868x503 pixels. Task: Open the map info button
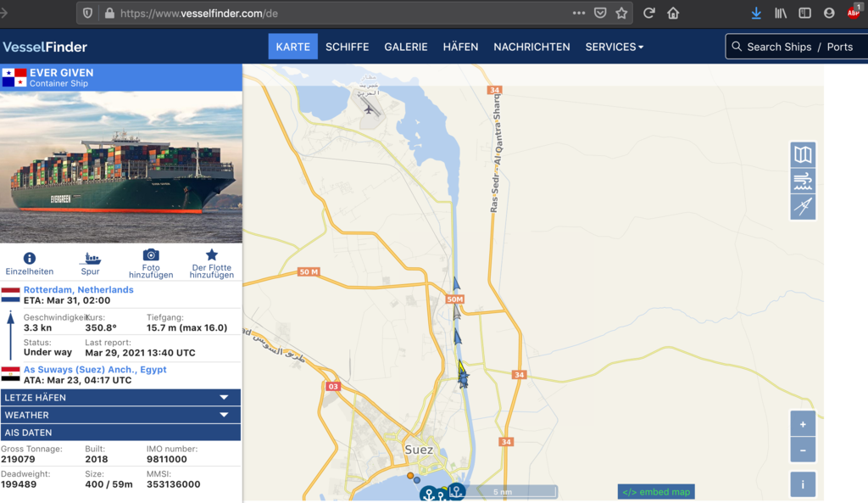pyautogui.click(x=803, y=484)
